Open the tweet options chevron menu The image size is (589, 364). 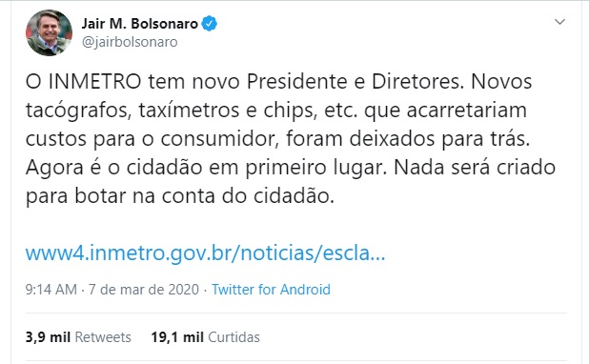coord(559,22)
